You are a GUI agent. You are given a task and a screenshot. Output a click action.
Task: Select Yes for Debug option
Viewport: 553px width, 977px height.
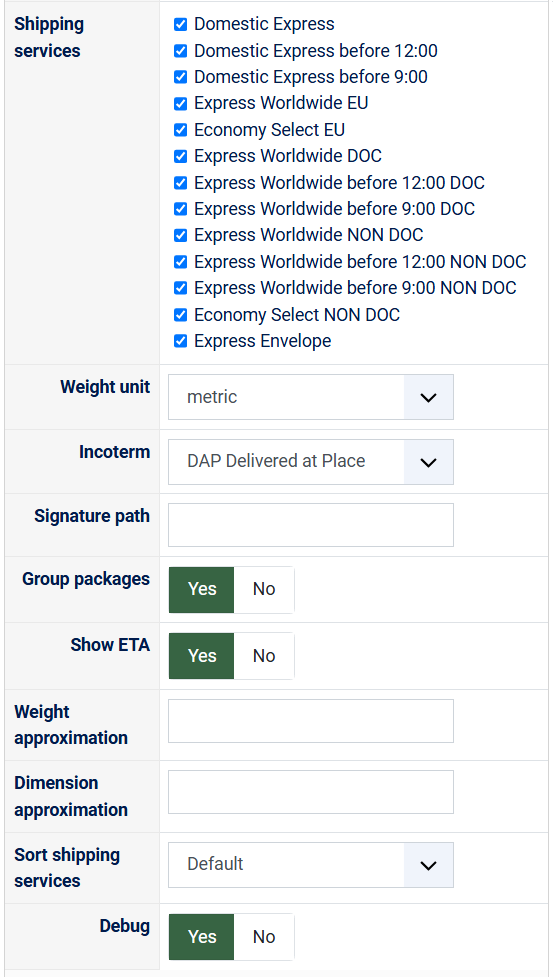coord(202,937)
